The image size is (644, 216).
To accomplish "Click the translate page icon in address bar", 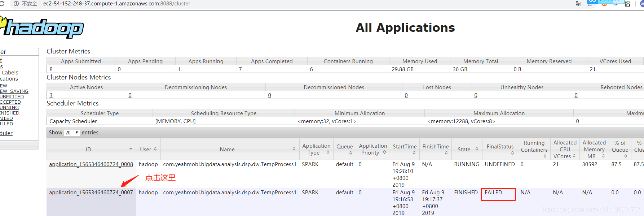I will 578,4.
